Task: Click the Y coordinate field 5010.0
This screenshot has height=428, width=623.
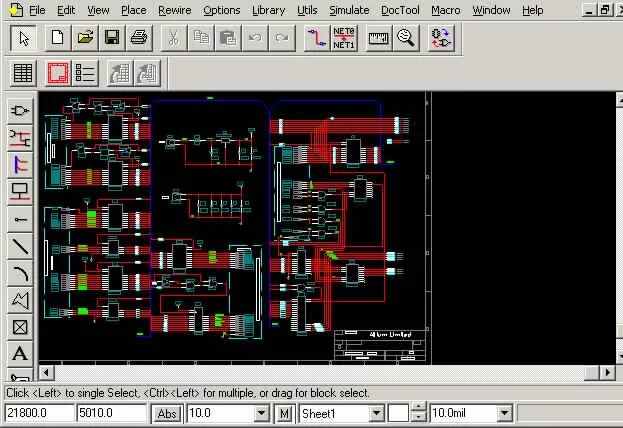Action: [112, 413]
